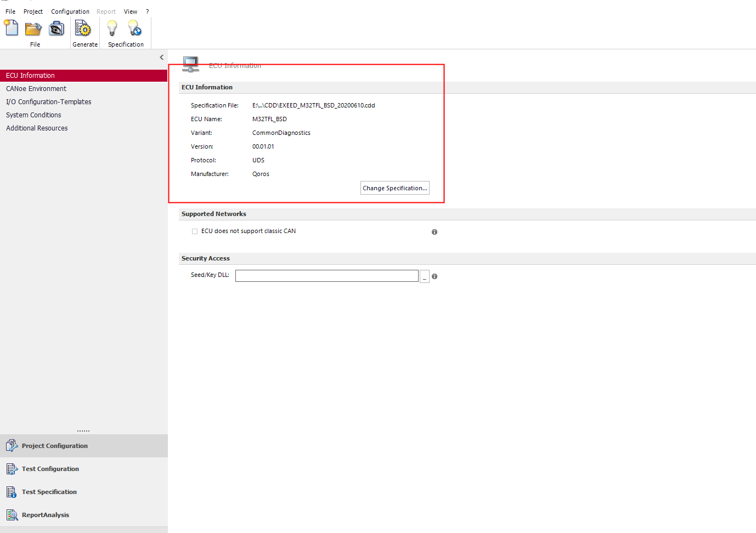
Task: Click the protocol value UDS
Action: 258,160
